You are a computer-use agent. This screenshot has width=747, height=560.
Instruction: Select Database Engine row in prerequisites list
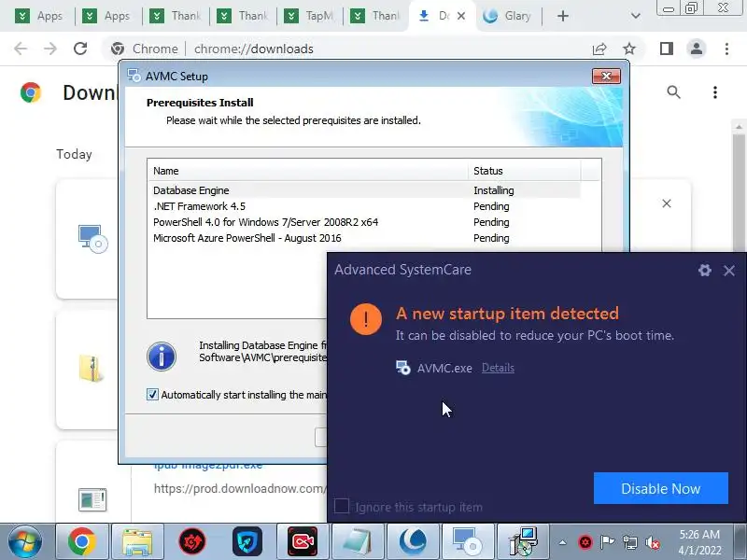click(x=364, y=190)
